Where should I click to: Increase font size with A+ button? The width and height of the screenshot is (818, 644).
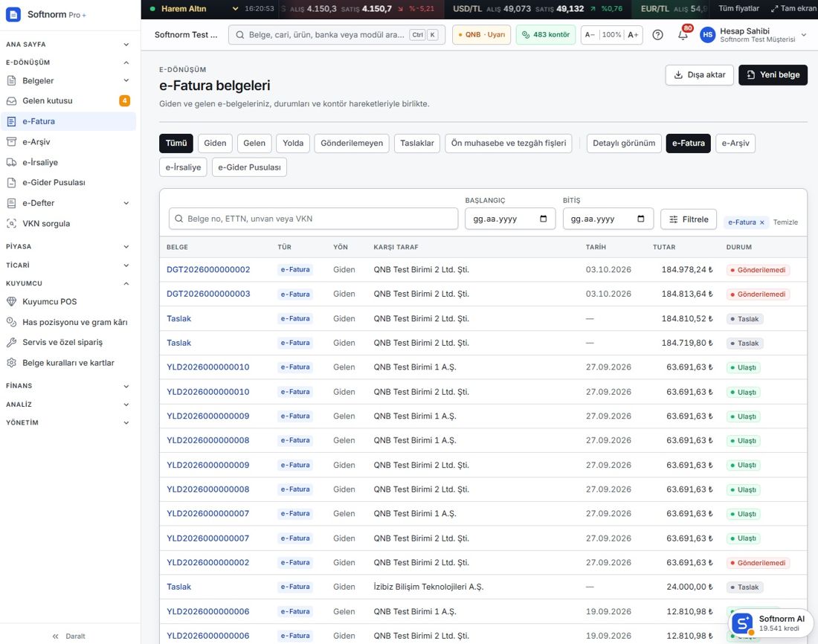(x=633, y=35)
